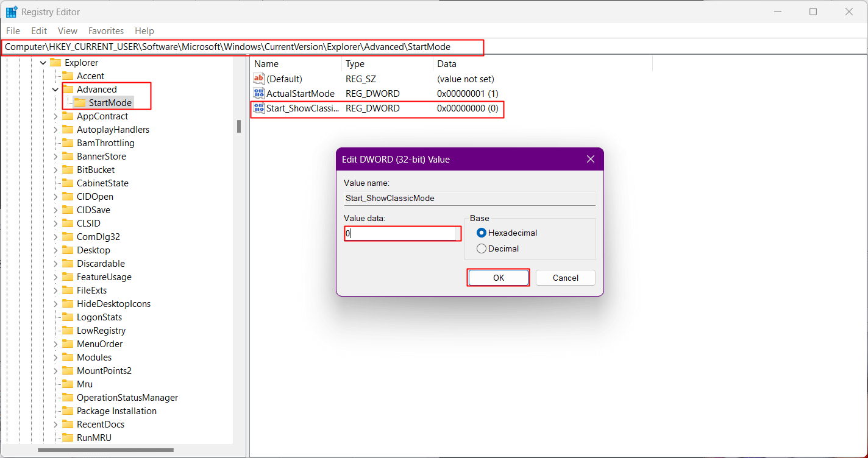Click the ActualStartMode DWORD value icon
868x458 pixels.
pyautogui.click(x=259, y=94)
